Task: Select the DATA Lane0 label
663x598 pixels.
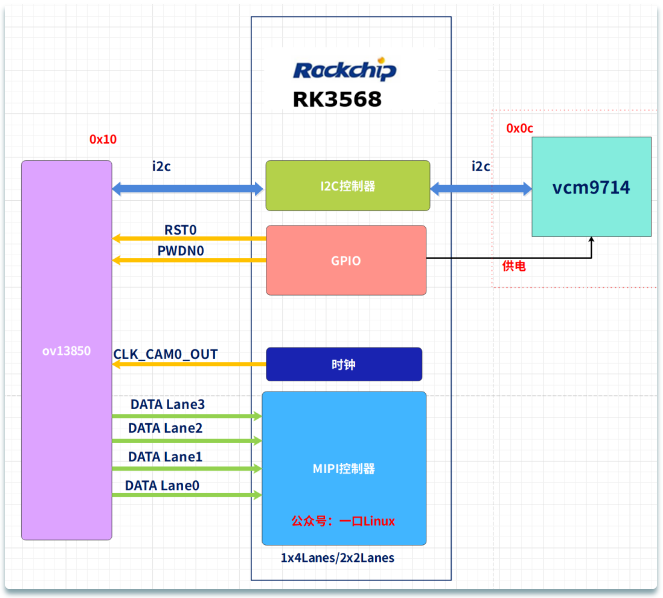Action: click(x=162, y=486)
